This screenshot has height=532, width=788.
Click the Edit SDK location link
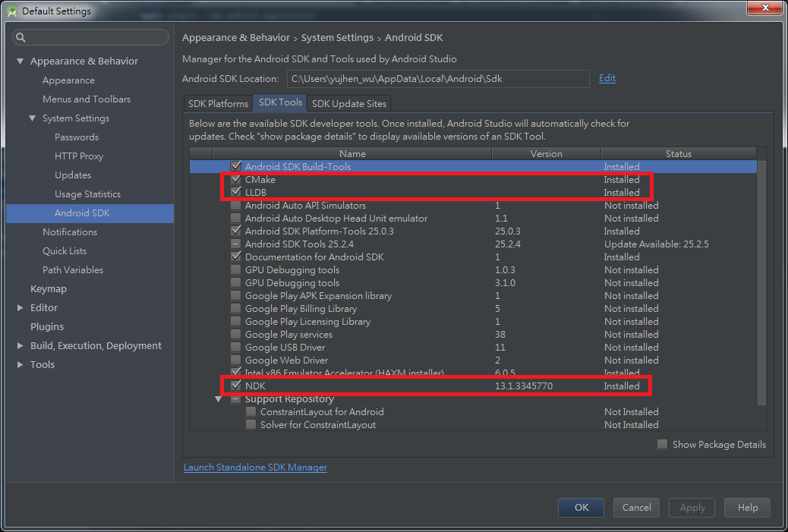click(607, 78)
